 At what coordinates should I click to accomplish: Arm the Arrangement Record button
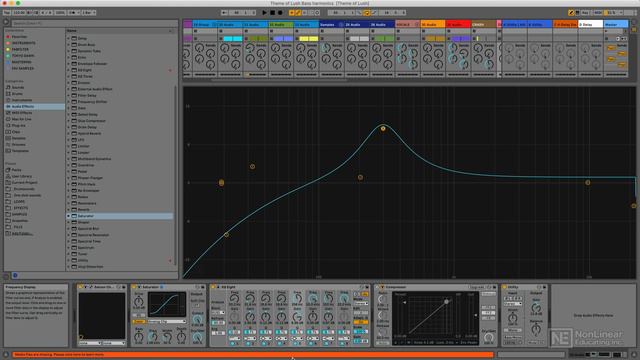point(280,13)
